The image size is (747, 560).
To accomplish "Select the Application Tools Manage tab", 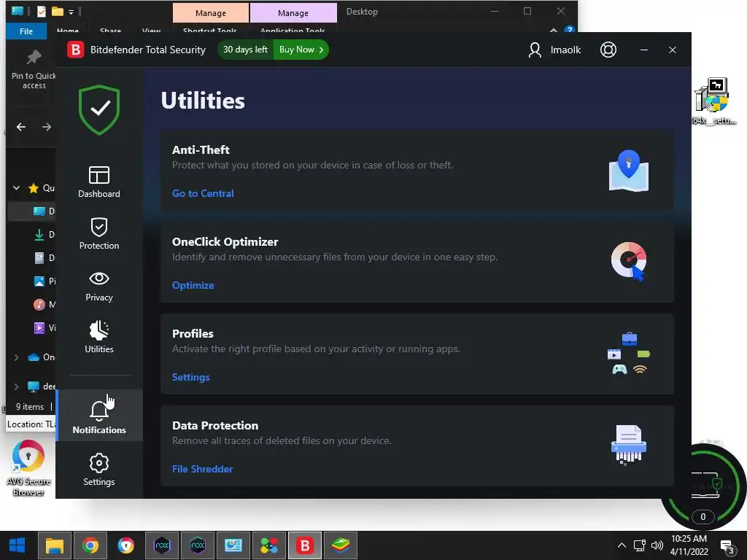I will pos(293,13).
